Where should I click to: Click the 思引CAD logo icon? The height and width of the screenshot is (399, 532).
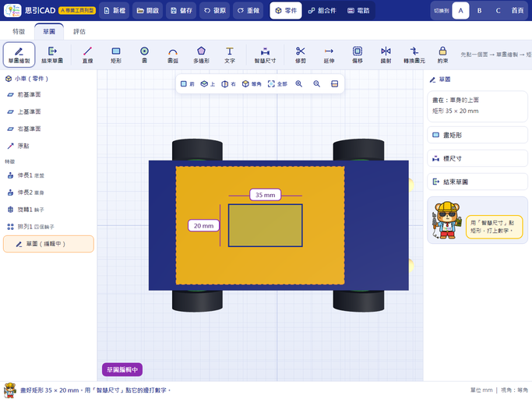click(x=12, y=11)
